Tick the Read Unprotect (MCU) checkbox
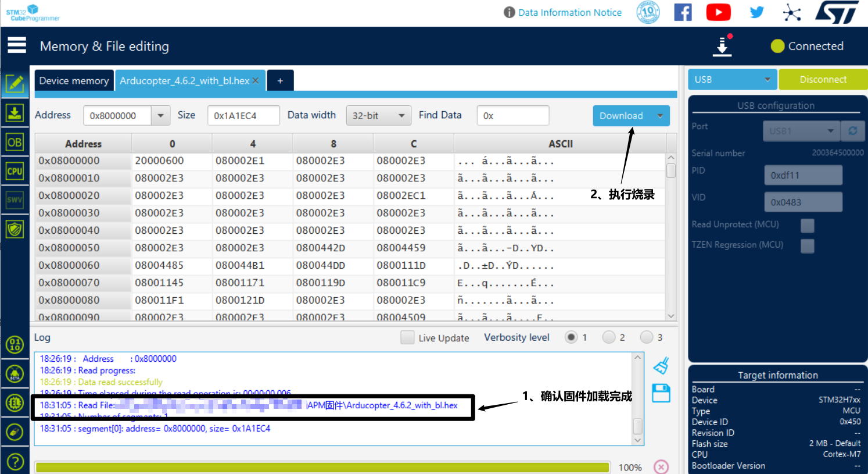The image size is (868, 474). [807, 225]
